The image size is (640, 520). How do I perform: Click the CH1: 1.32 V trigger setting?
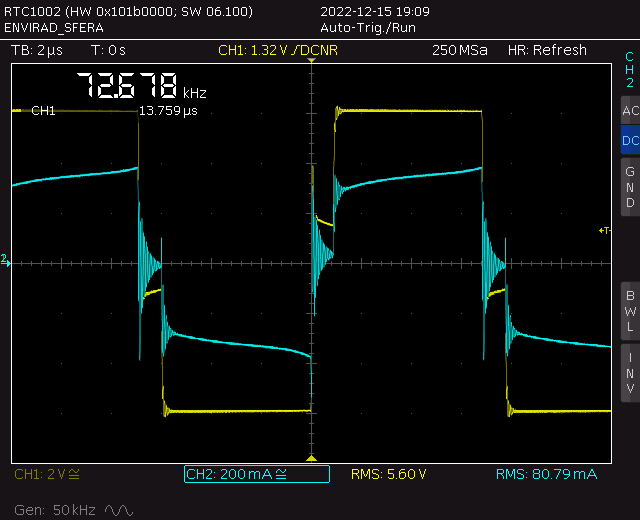click(278, 50)
